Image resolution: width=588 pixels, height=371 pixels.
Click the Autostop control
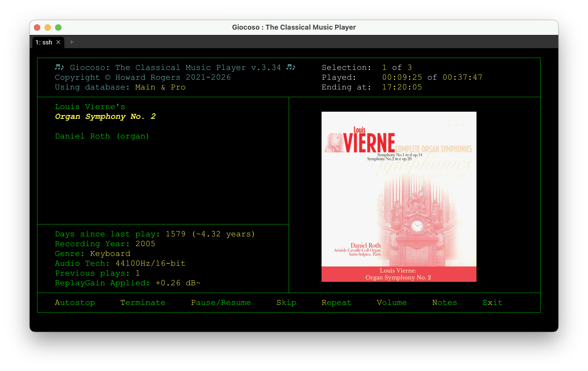coord(75,302)
